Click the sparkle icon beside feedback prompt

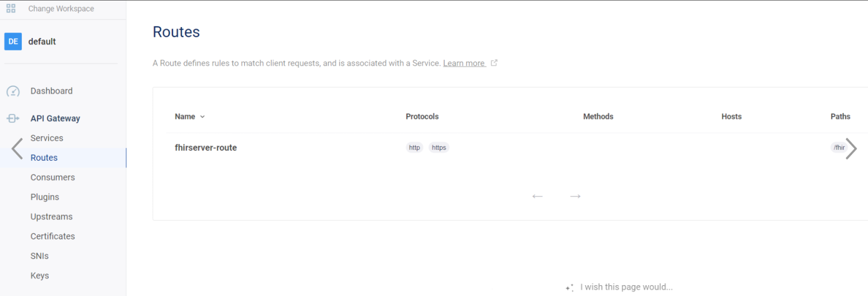570,287
